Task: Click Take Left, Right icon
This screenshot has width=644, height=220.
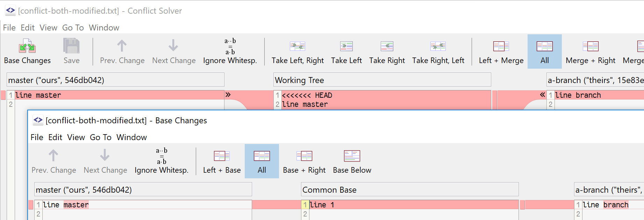Action: [x=298, y=46]
